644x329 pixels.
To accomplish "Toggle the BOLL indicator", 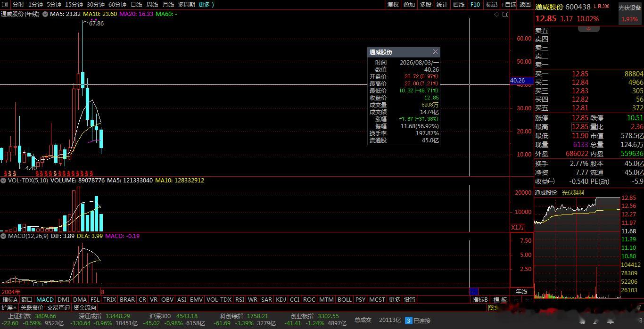I will pyautogui.click(x=345, y=299).
